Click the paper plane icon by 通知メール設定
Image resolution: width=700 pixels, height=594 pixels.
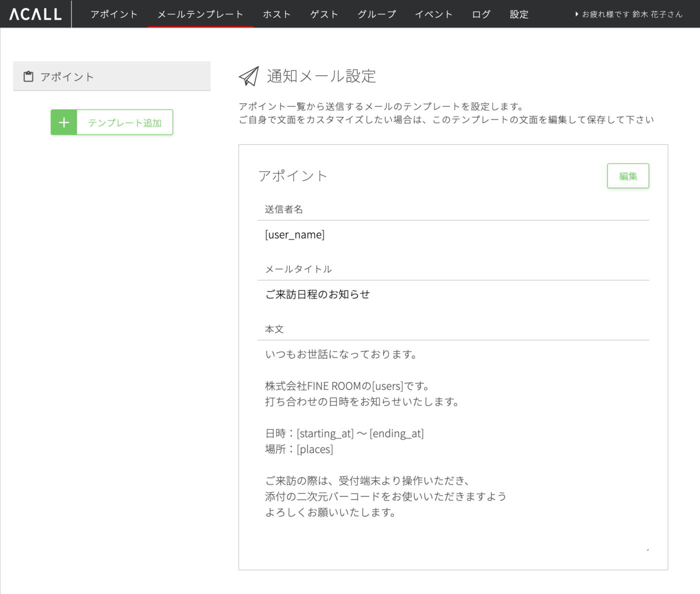(248, 76)
